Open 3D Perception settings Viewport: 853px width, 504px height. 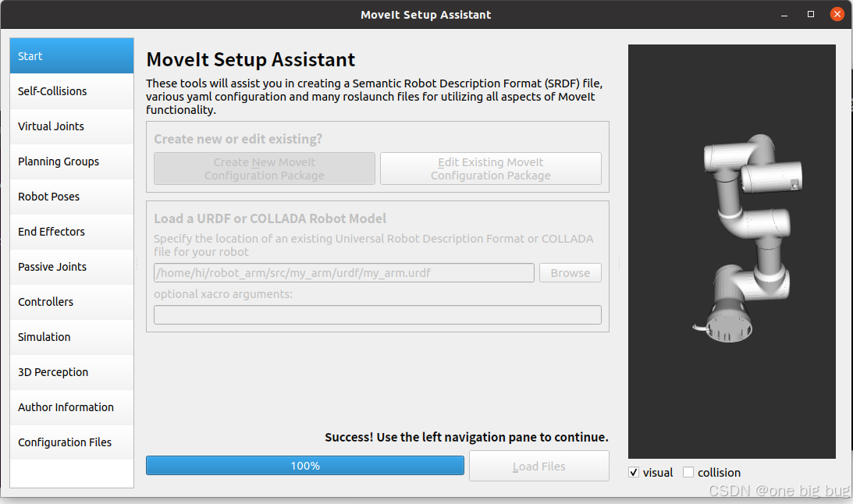(72, 372)
